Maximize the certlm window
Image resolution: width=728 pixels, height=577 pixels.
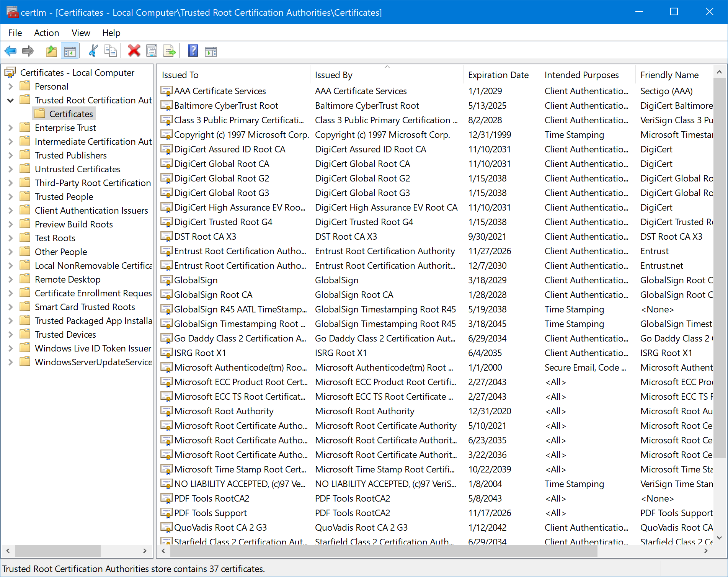[x=674, y=12]
